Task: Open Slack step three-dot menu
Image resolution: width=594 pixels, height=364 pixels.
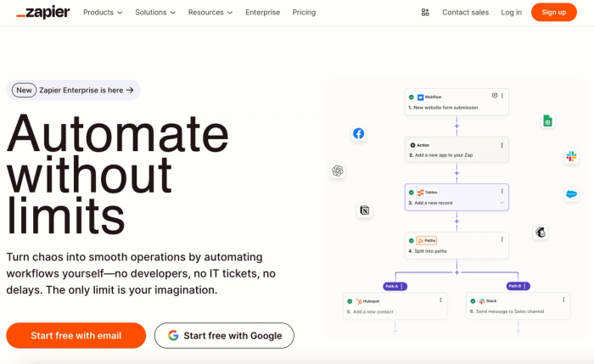Action: point(563,300)
